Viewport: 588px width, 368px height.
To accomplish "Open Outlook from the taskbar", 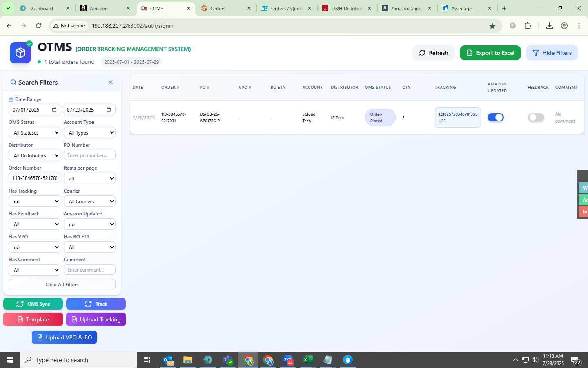I will 168,360.
